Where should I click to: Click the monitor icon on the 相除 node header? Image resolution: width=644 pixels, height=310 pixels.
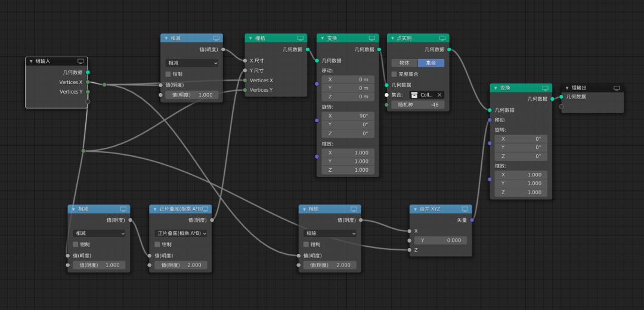pyautogui.click(x=354, y=209)
